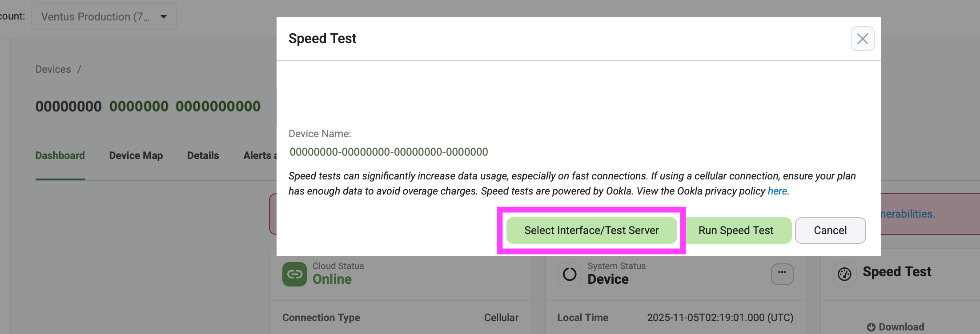This screenshot has height=334, width=980.
Task: Open the Ventus Production account dropdown
Action: pyautogui.click(x=104, y=16)
